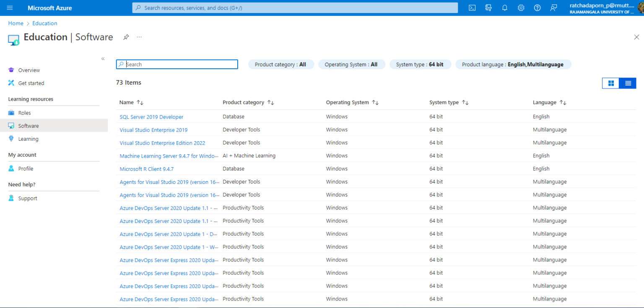644x308 pixels.
Task: Switch to tile grid view
Action: pos(611,83)
